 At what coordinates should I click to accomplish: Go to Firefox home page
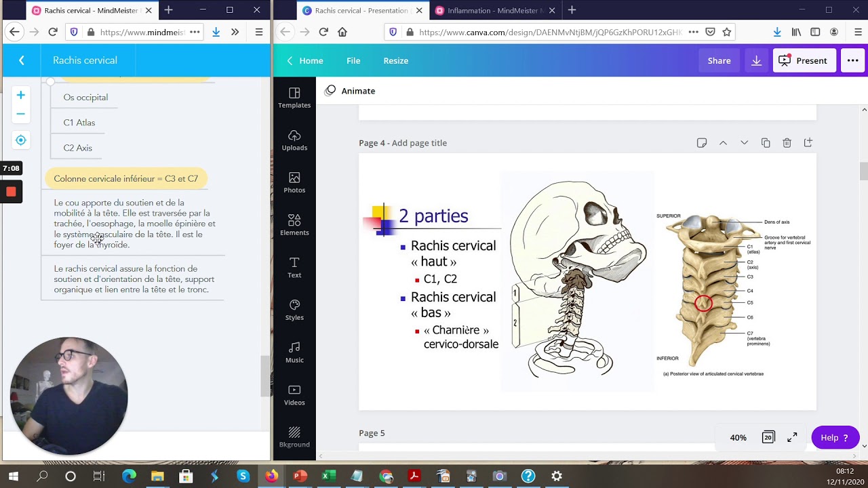[x=342, y=32]
